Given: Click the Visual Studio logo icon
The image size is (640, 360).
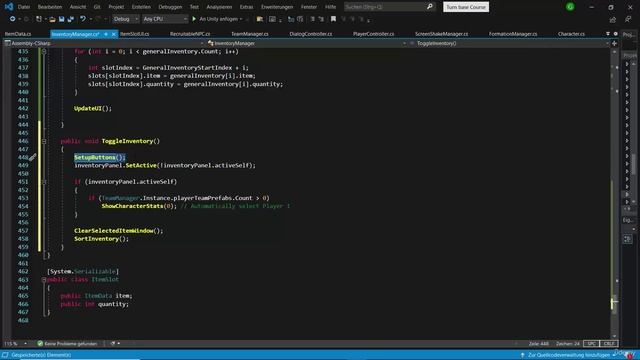Looking at the screenshot, I should pos(9,7).
